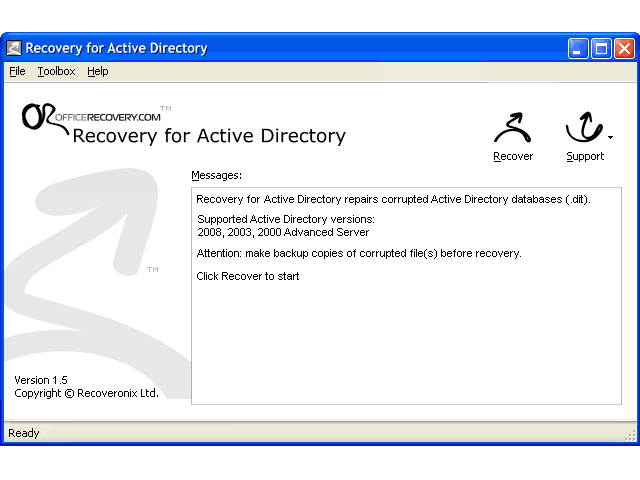Minimize the Recovery for Active Directory window

tap(578, 49)
